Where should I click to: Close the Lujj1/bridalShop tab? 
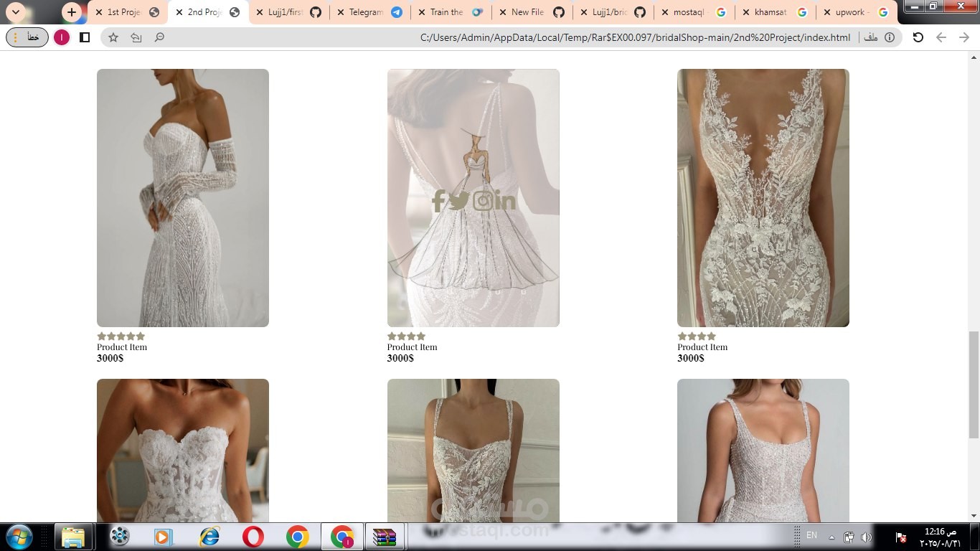click(x=584, y=12)
